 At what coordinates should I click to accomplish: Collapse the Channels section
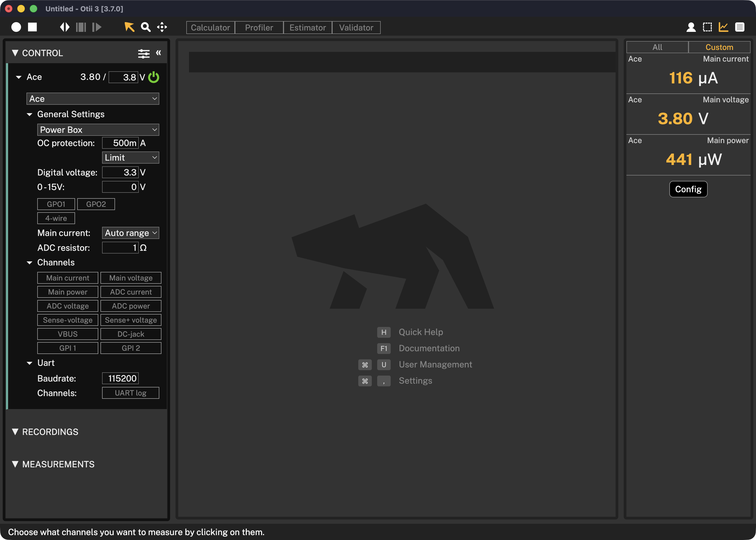pyautogui.click(x=30, y=263)
